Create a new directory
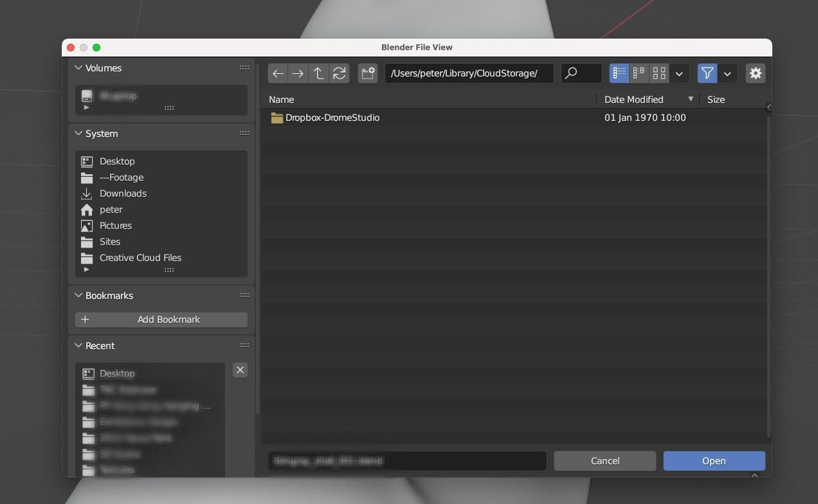This screenshot has height=504, width=818. pos(368,73)
